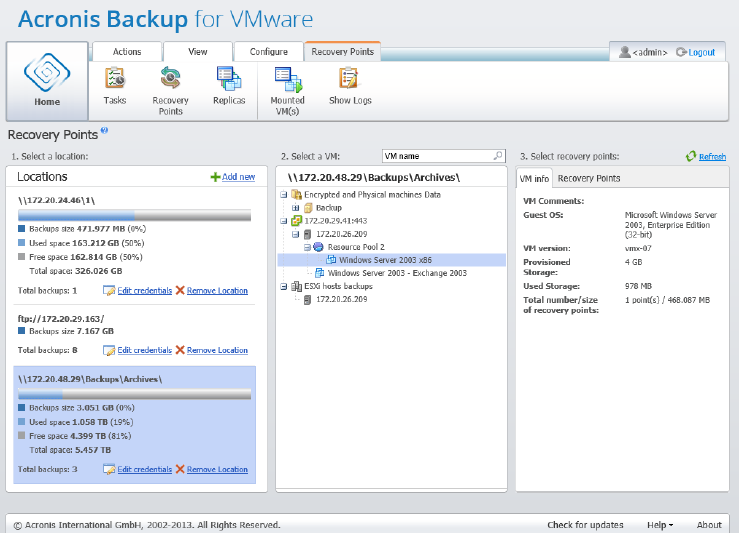The width and height of the screenshot is (739, 533).
Task: Click Check for updates in the footer
Action: tap(585, 525)
